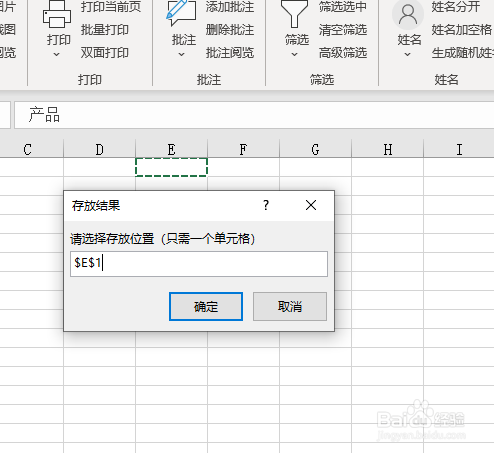Click the 筛选 funnel icon
Screen dimensions: 494x453
[x=294, y=14]
